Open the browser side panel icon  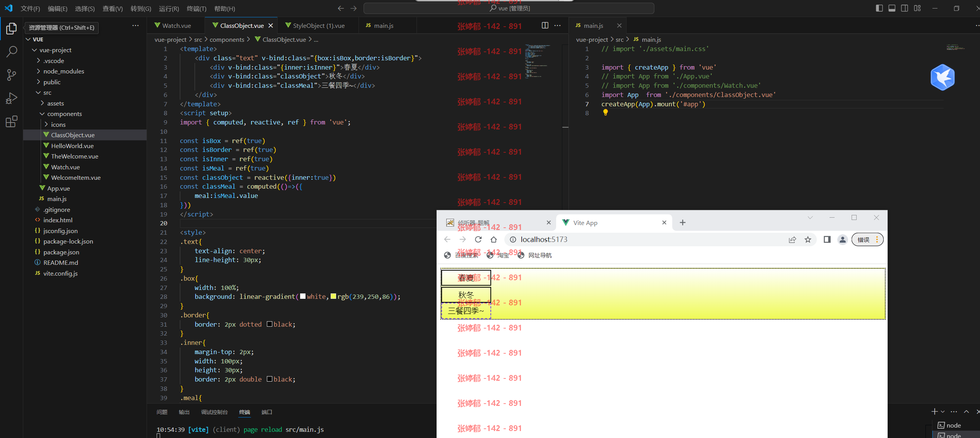coord(827,240)
